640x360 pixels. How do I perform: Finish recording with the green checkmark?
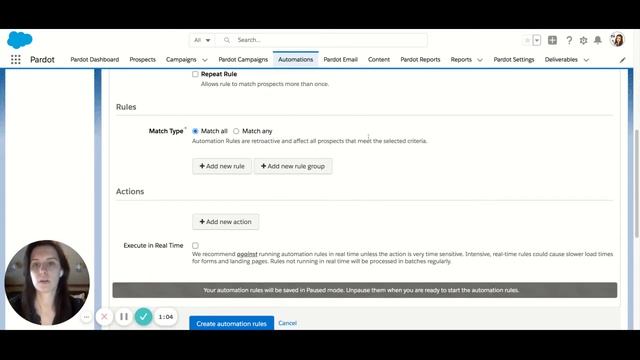[x=143, y=317]
